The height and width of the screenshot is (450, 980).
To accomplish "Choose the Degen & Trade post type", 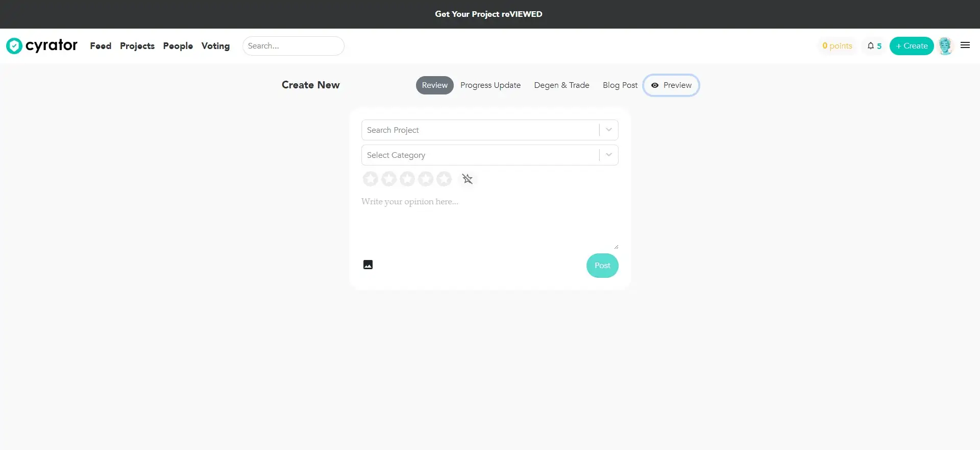I will coord(561,85).
